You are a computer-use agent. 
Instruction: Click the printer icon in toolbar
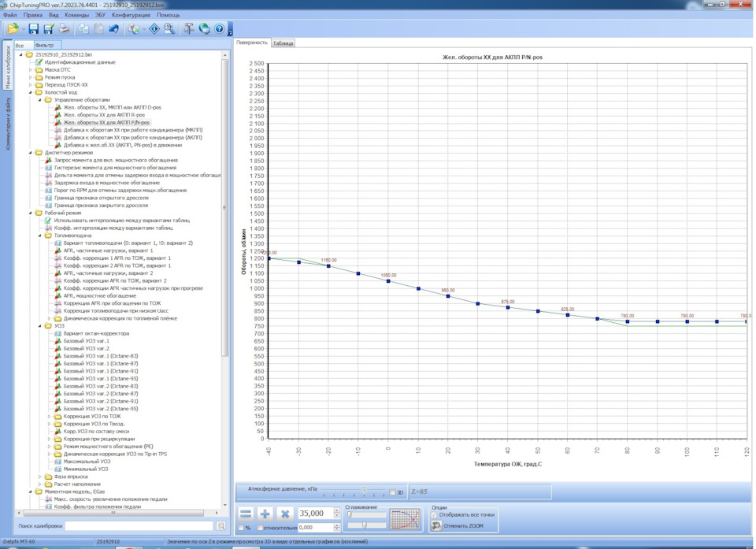[65, 29]
